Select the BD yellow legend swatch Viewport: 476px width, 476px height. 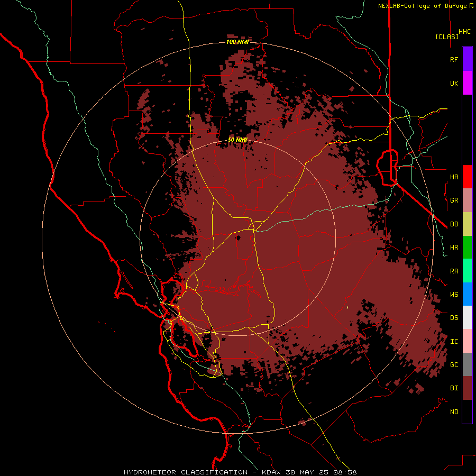click(467, 224)
